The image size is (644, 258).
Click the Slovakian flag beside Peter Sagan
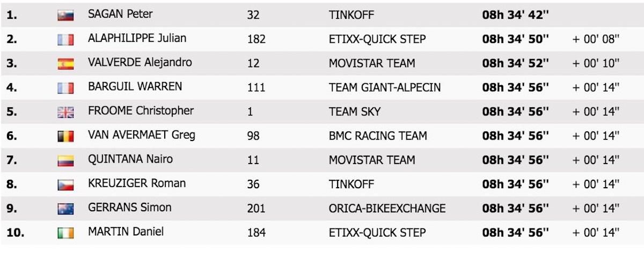[65, 16]
